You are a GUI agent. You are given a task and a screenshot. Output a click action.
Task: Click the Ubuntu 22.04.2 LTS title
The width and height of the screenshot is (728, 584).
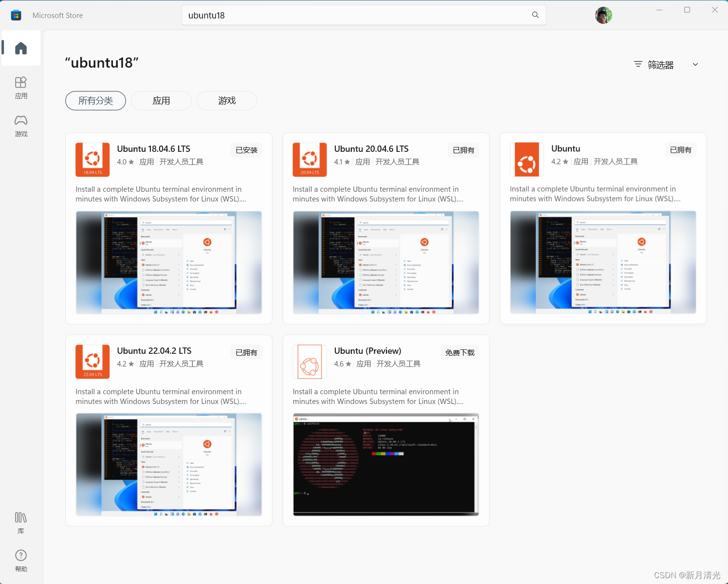tap(154, 351)
